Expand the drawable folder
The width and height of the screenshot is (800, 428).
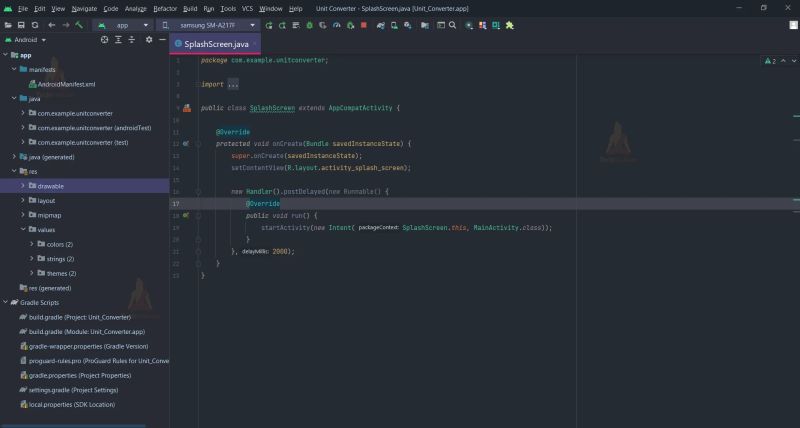click(x=23, y=186)
